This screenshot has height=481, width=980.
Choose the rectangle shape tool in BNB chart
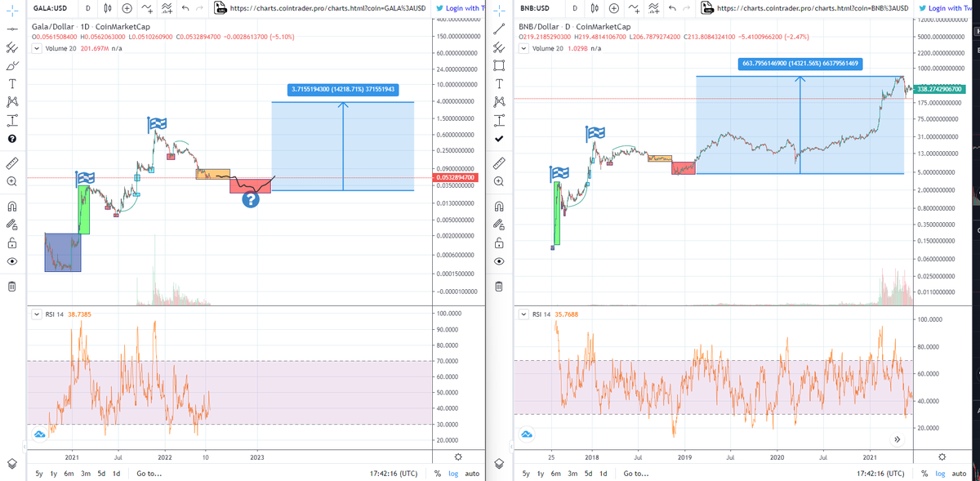point(499,65)
